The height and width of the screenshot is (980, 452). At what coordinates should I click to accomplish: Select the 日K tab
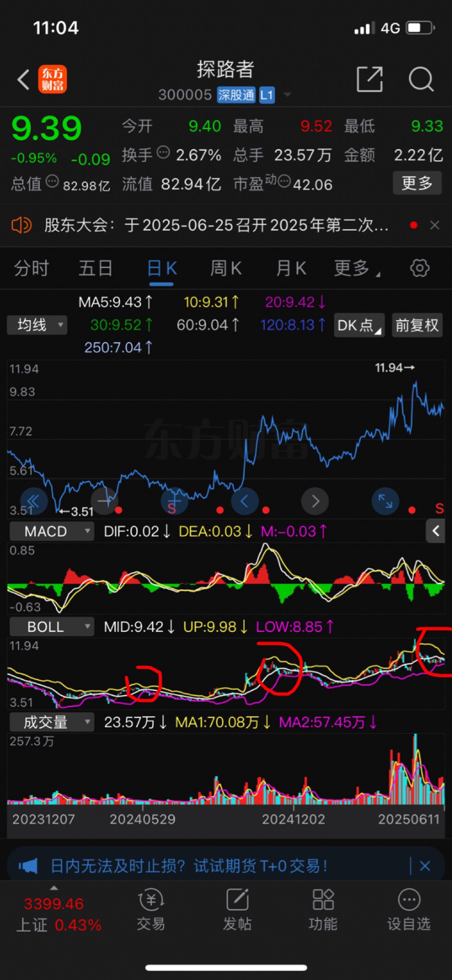coord(162,268)
